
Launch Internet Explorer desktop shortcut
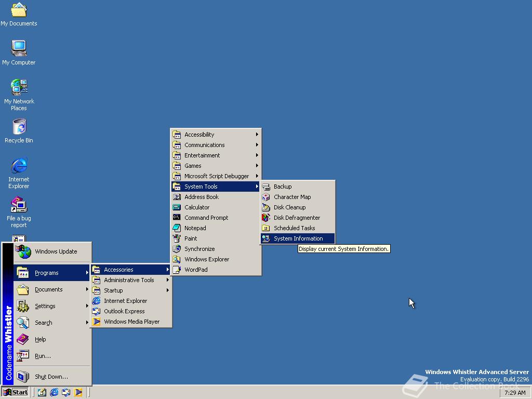click(x=19, y=172)
